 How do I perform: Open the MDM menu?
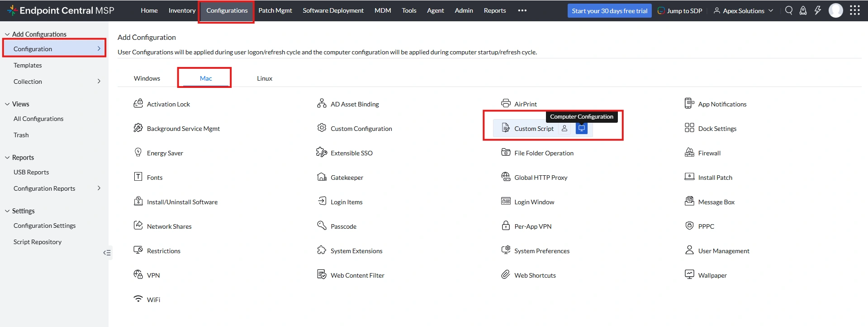[383, 10]
